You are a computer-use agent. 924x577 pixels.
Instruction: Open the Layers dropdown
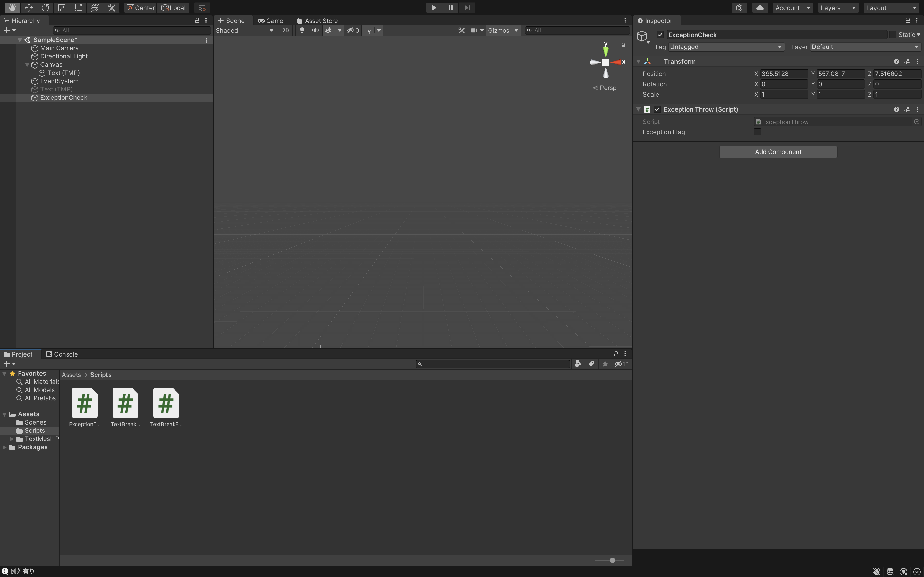tap(838, 8)
